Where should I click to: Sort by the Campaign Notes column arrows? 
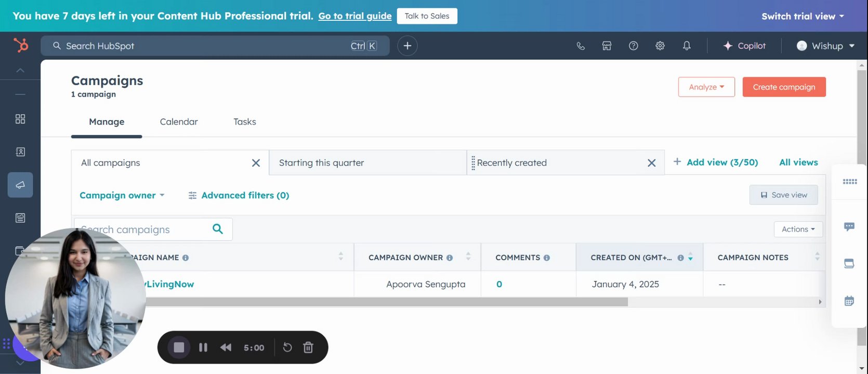[x=817, y=256]
